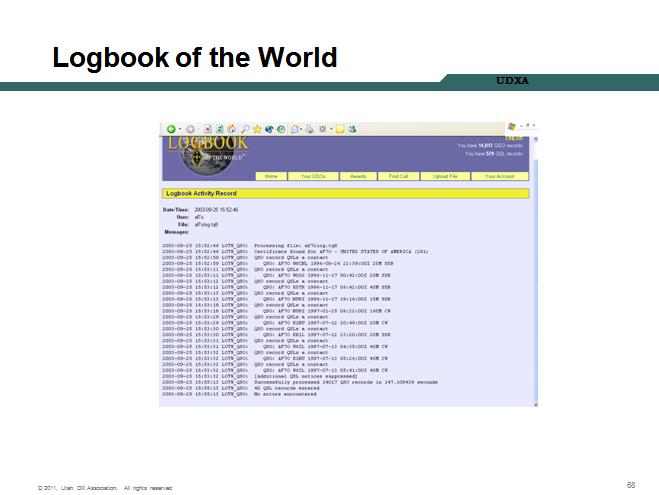Open the Home navigation tab

[271, 176]
